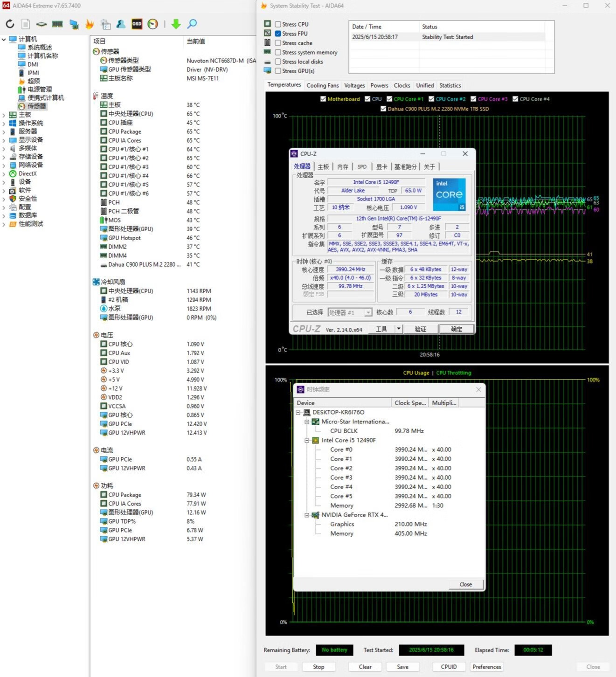
Task: Enable Stress local disks checkbox
Action: pyautogui.click(x=278, y=62)
